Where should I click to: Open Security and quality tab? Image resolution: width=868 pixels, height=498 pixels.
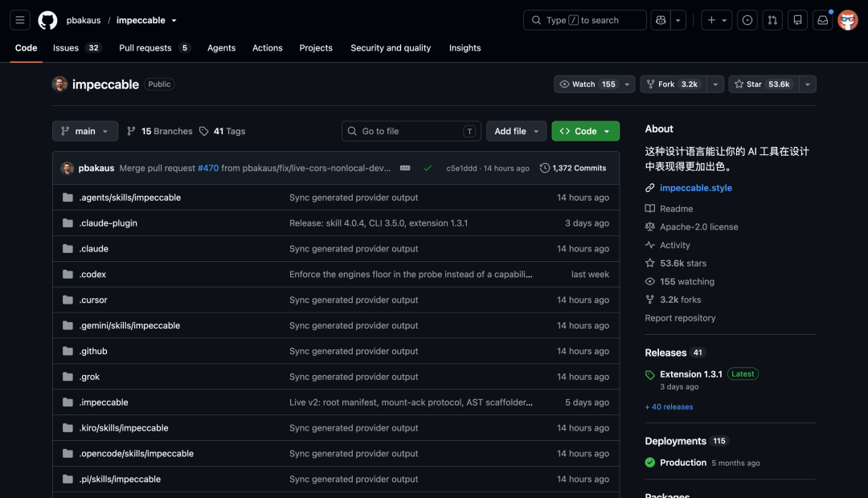click(391, 48)
